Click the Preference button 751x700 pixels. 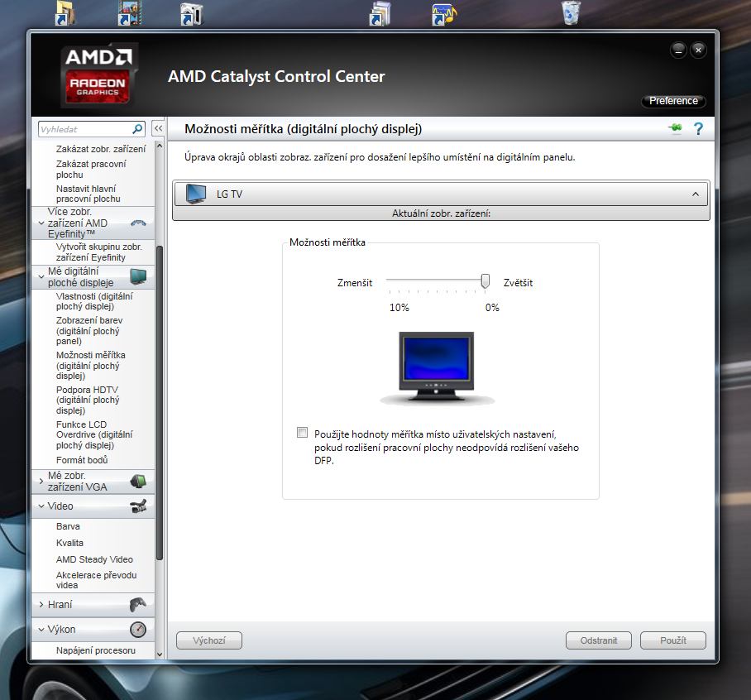point(673,101)
